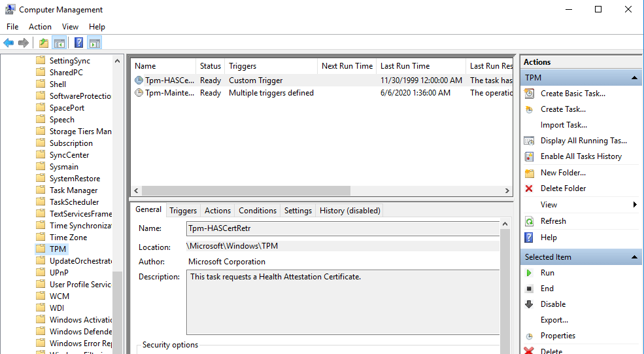The height and width of the screenshot is (354, 644).
Task: Click task list scroll right arrow
Action: pyautogui.click(x=507, y=191)
